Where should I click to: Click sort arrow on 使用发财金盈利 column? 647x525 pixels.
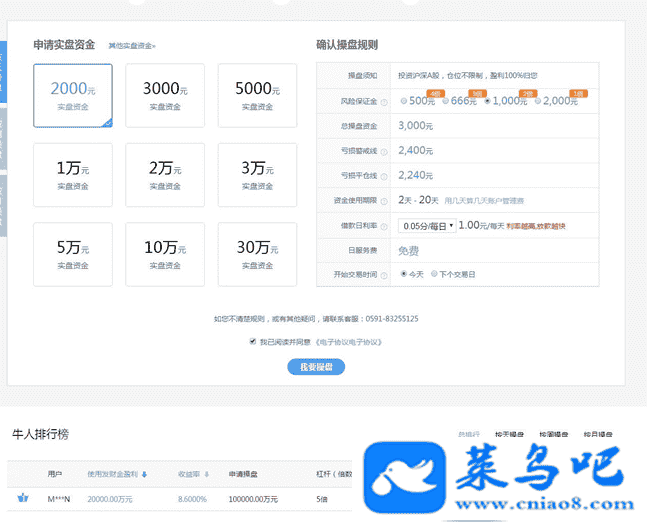coord(144,474)
